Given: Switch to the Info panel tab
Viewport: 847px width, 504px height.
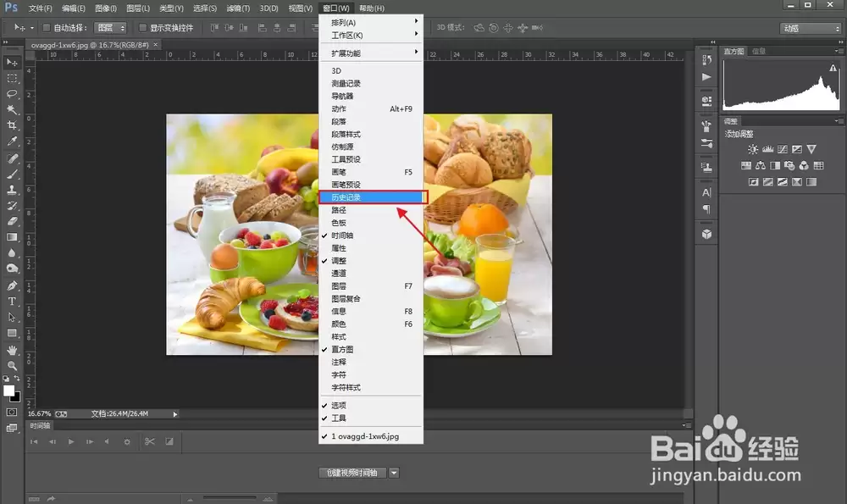Looking at the screenshot, I should 759,51.
